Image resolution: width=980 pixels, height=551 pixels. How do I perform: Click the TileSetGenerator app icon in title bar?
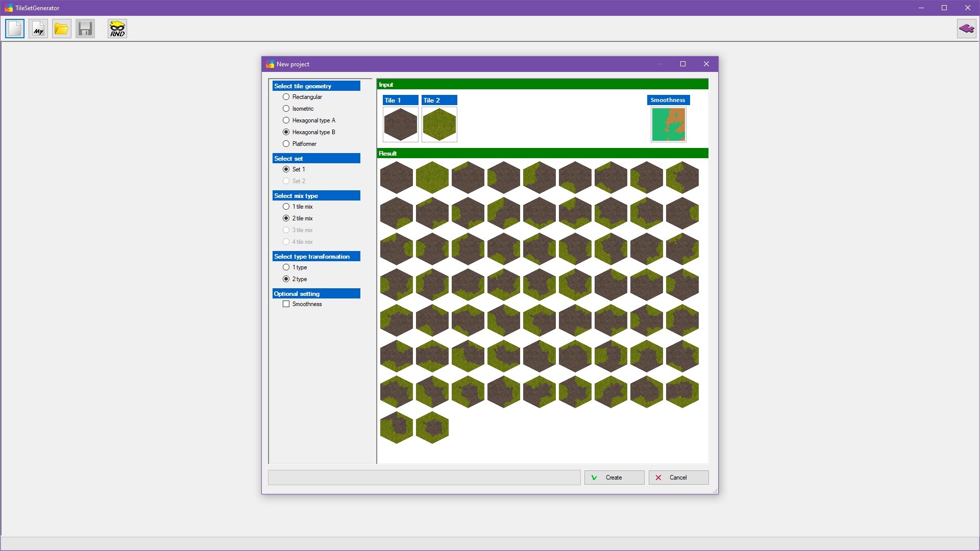coord(8,8)
